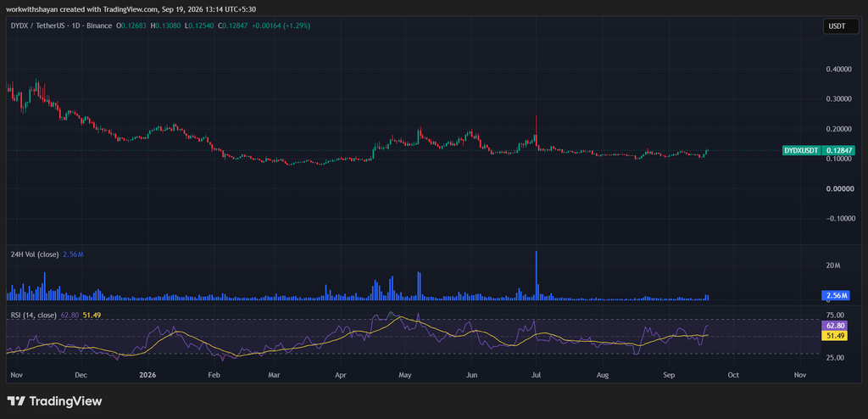
Task: Click the Oct label on time axis
Action: pyautogui.click(x=733, y=375)
